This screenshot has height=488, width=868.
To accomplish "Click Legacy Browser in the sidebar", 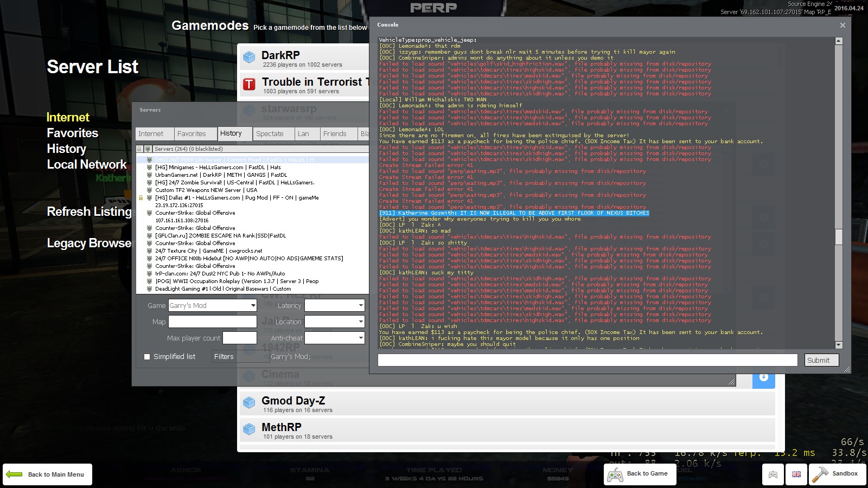I will point(89,243).
